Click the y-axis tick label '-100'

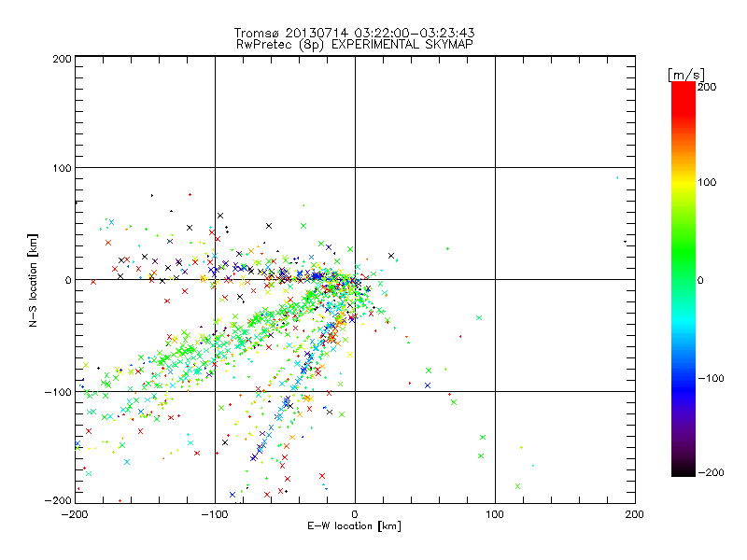point(58,392)
